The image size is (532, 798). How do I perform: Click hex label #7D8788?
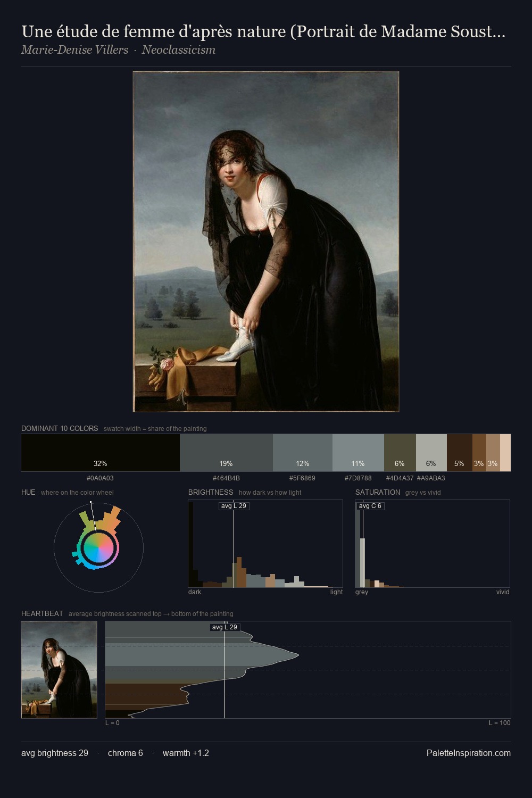(358, 478)
